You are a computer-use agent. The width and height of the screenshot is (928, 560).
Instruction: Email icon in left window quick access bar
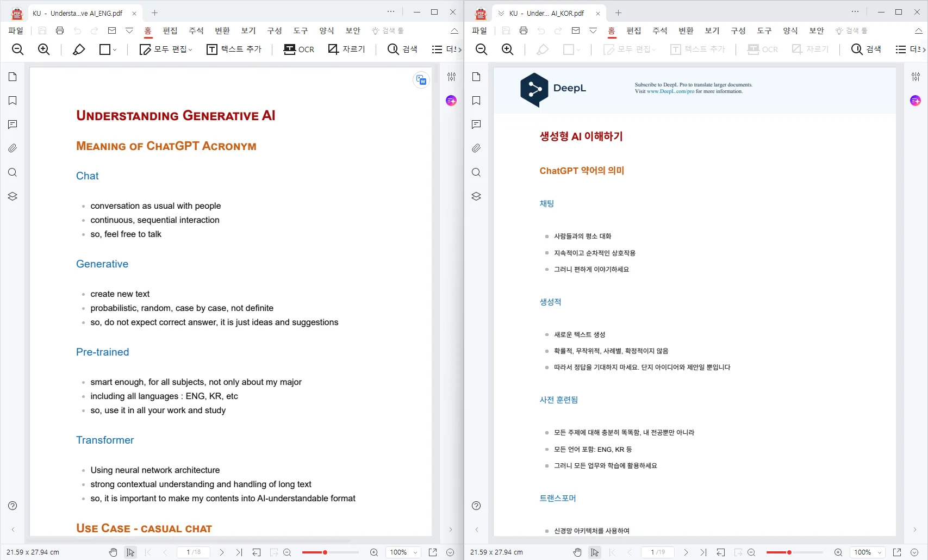coord(112,30)
